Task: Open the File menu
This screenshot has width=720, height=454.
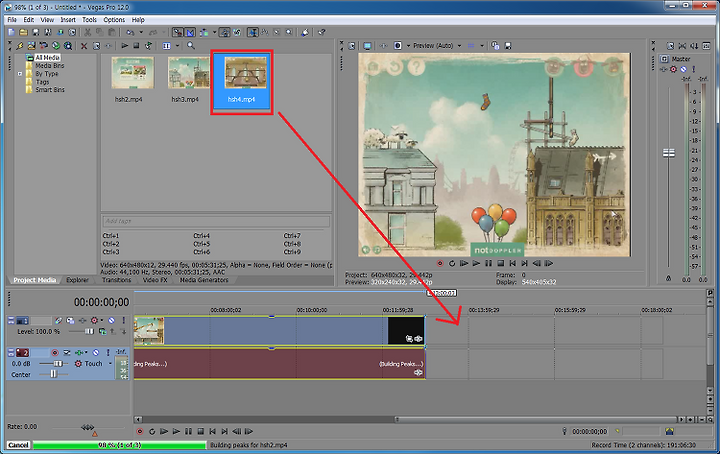Action: 12,20
